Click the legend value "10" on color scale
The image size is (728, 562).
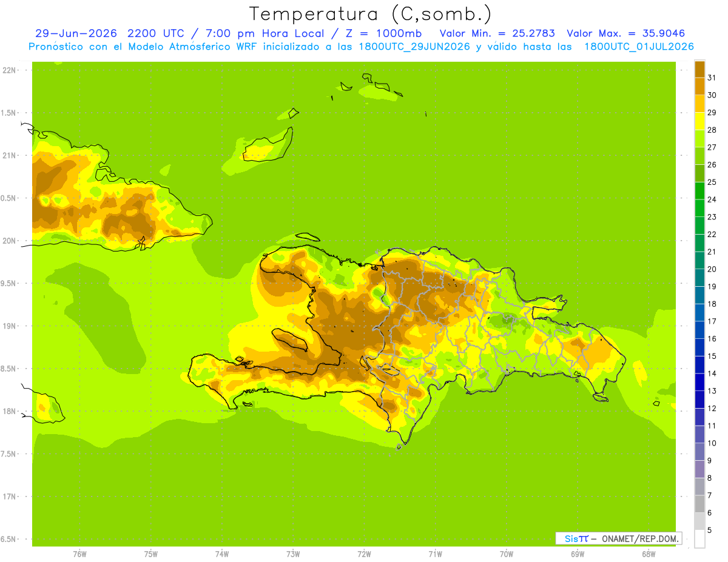click(712, 443)
